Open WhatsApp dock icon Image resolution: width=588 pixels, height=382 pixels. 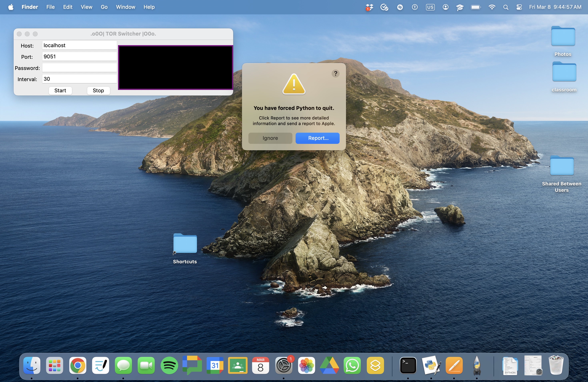(x=352, y=365)
